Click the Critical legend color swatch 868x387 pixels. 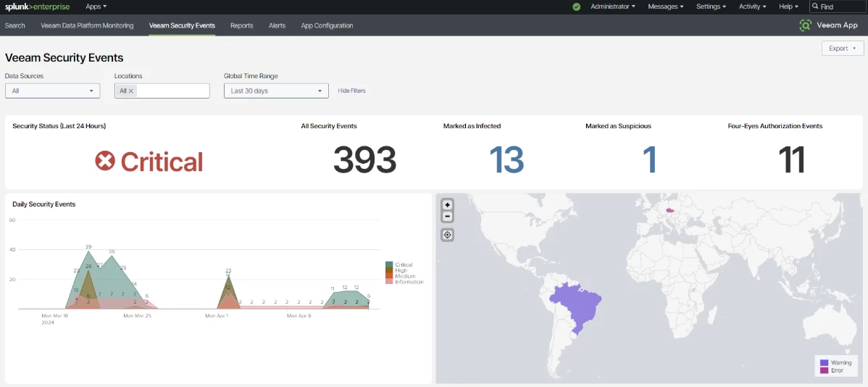pyautogui.click(x=389, y=265)
